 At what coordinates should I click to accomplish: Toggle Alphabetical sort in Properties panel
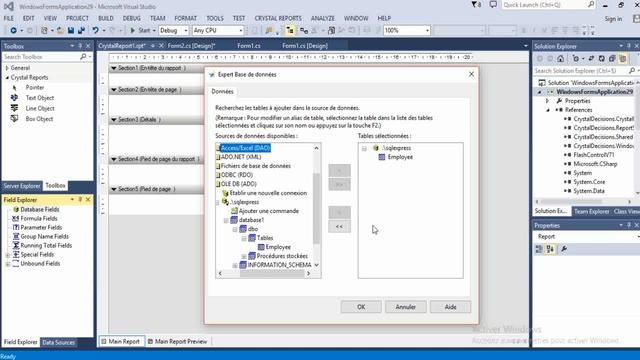click(x=550, y=249)
